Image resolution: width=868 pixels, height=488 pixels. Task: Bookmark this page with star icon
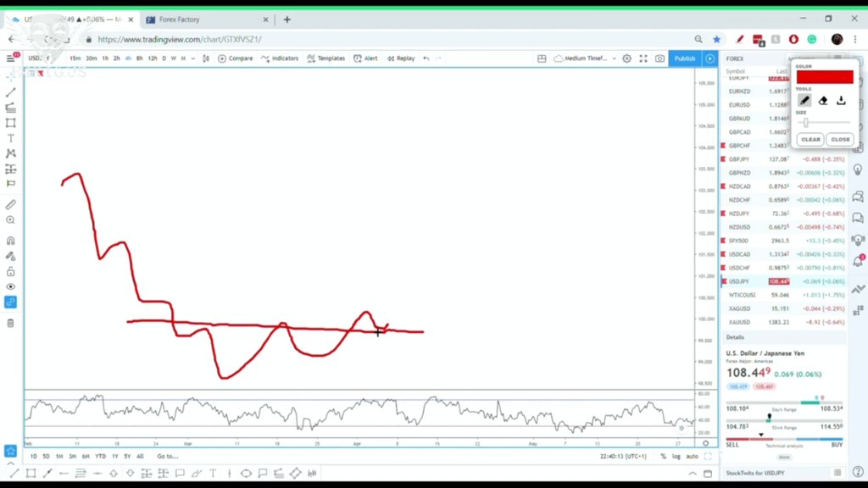click(x=717, y=39)
